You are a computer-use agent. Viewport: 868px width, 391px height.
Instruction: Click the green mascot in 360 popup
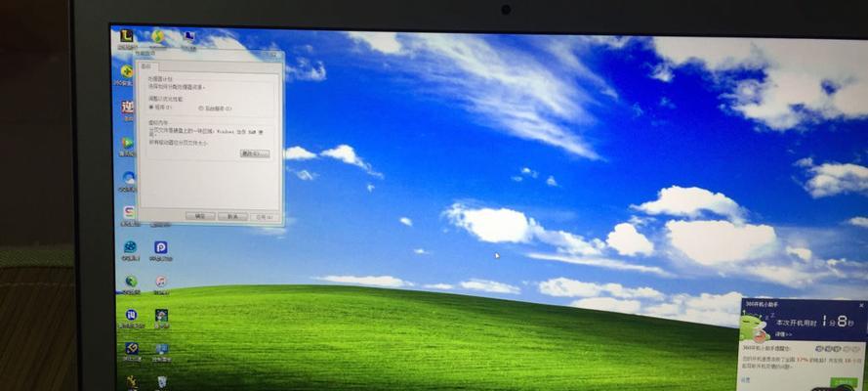pos(756,327)
